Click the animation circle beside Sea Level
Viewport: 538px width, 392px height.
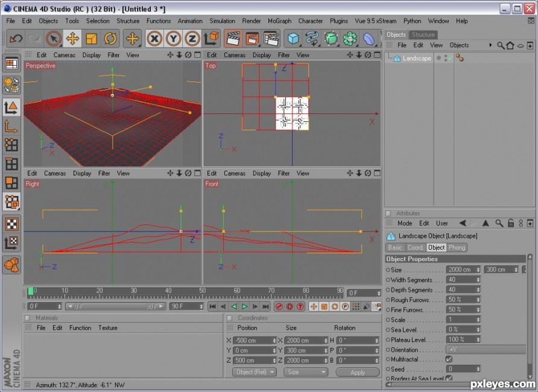tap(388, 330)
